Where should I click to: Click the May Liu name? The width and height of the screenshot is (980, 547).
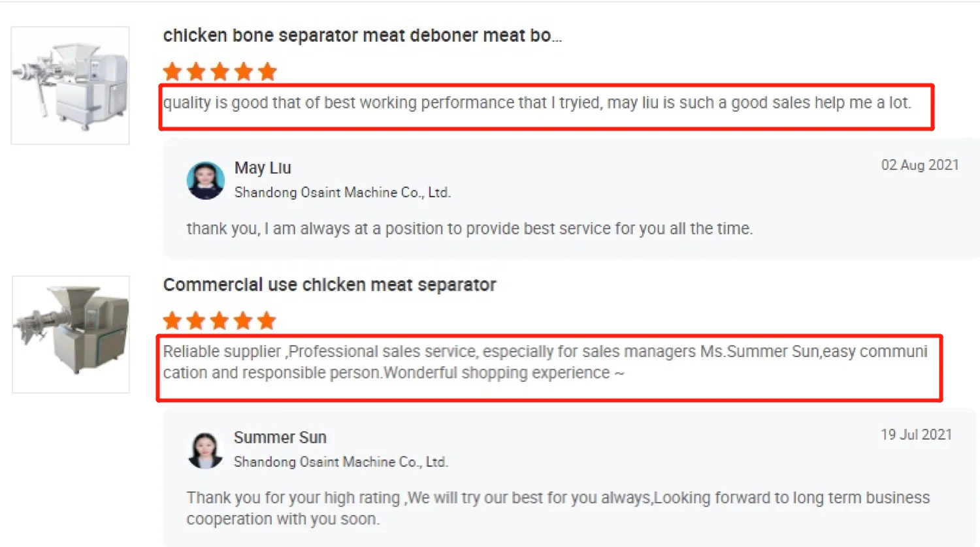click(x=263, y=168)
